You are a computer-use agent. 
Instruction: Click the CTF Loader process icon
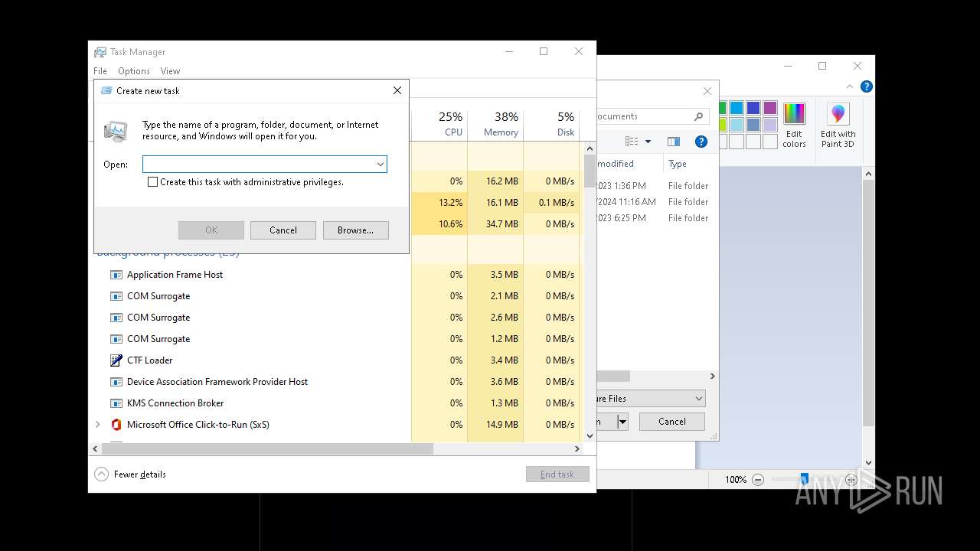116,360
